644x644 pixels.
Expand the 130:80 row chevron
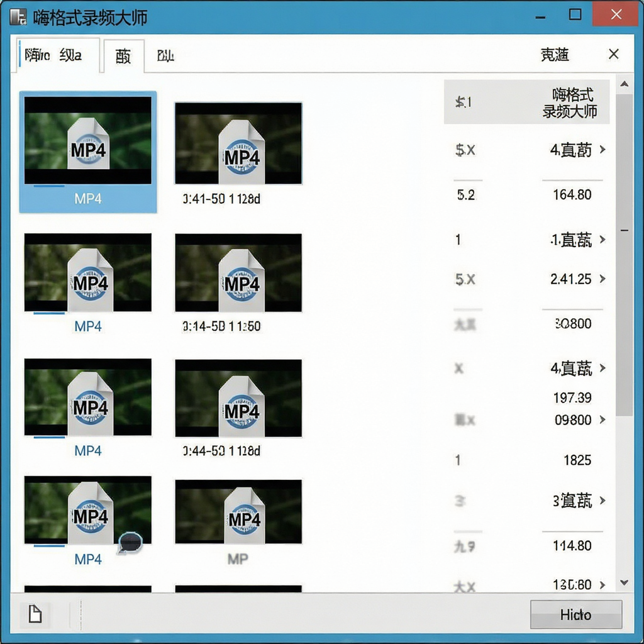tap(602, 584)
